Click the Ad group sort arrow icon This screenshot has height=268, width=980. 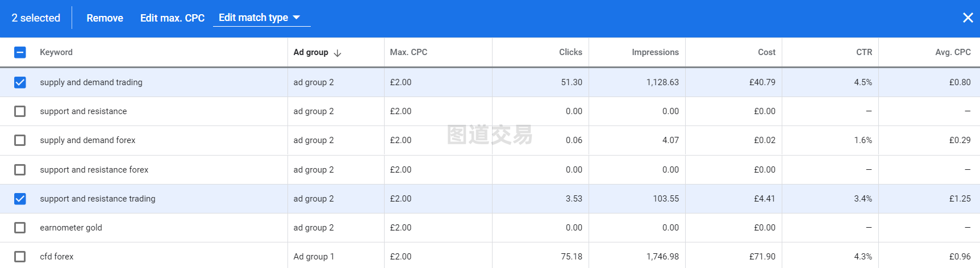point(337,53)
